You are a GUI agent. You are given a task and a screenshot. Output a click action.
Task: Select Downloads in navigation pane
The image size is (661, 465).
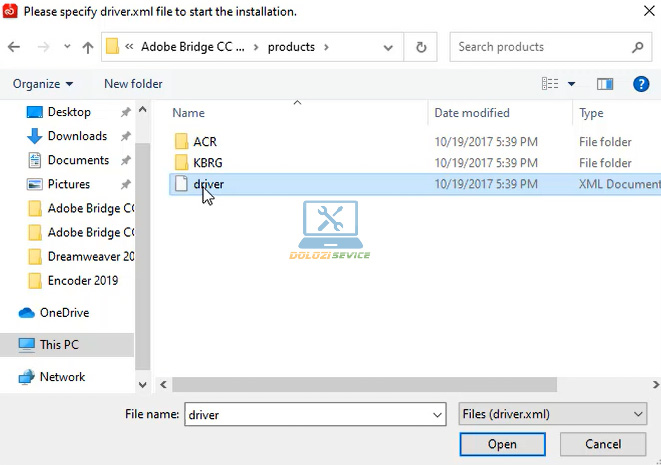click(x=77, y=136)
